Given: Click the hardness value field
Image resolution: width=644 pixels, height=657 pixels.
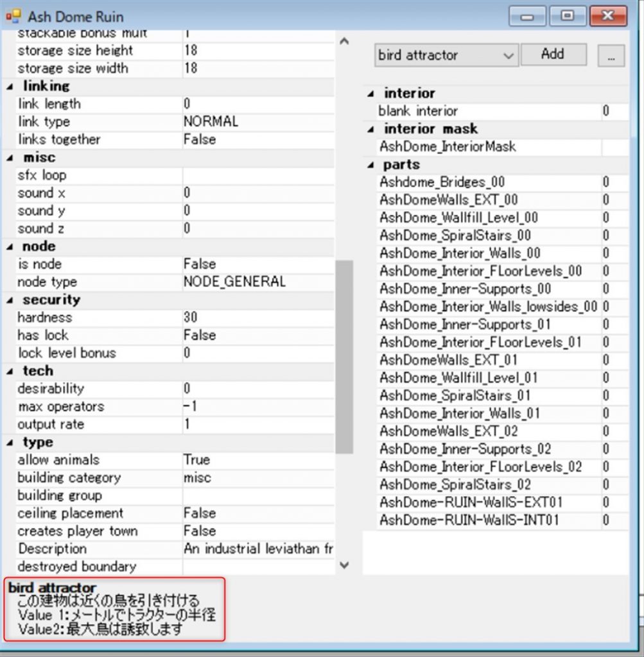Looking at the screenshot, I should click(257, 318).
